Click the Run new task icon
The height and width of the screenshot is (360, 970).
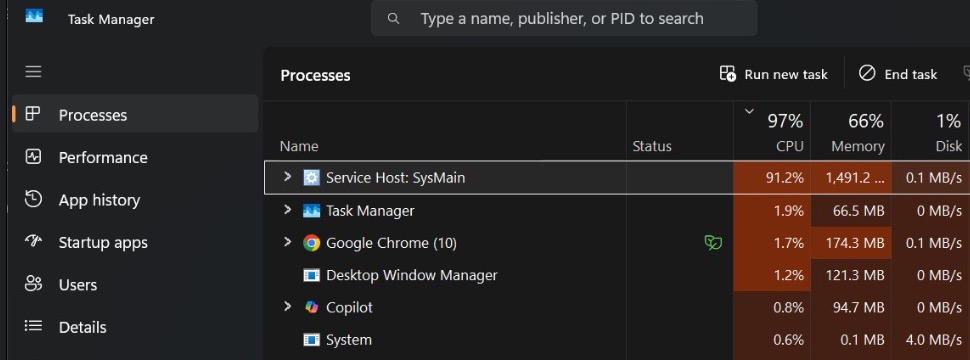tap(728, 74)
